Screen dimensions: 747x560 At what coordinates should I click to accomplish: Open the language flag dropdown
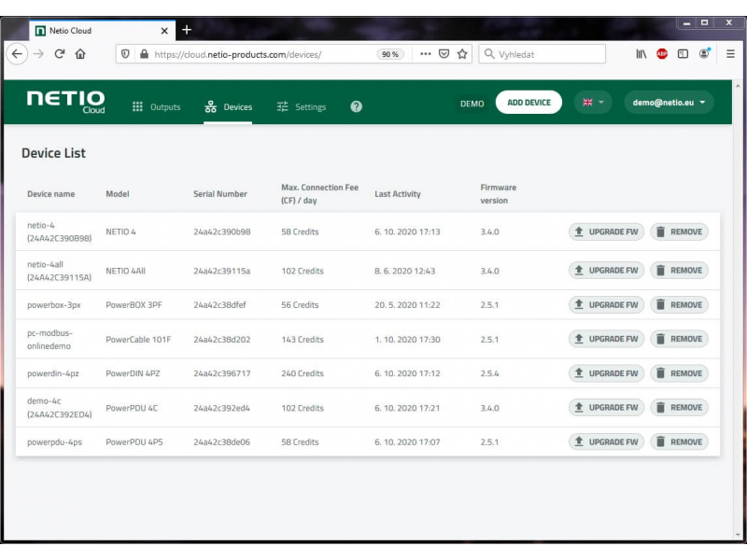click(x=593, y=103)
